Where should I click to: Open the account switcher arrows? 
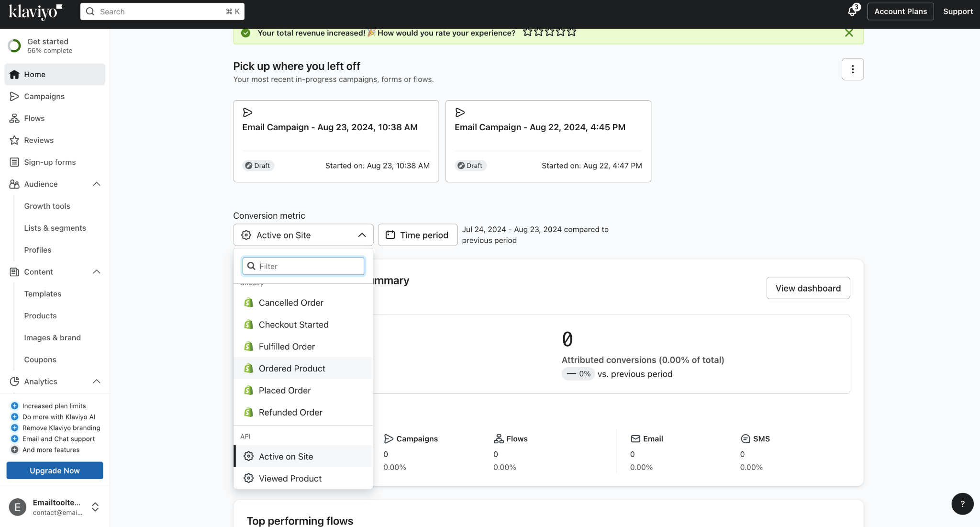tap(95, 507)
